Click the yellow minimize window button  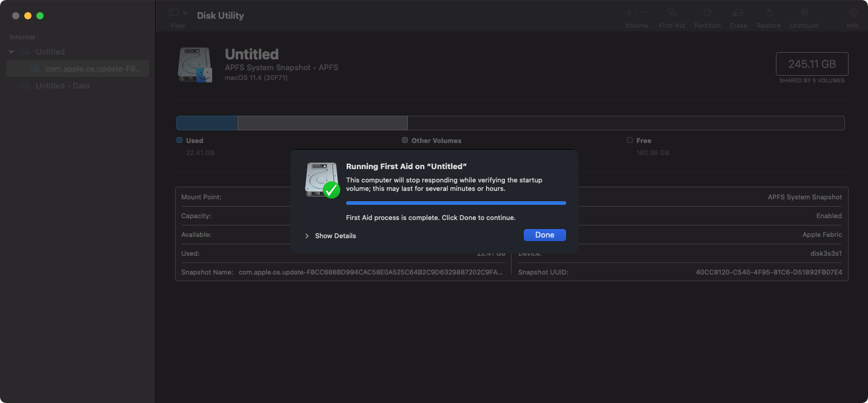coord(28,16)
